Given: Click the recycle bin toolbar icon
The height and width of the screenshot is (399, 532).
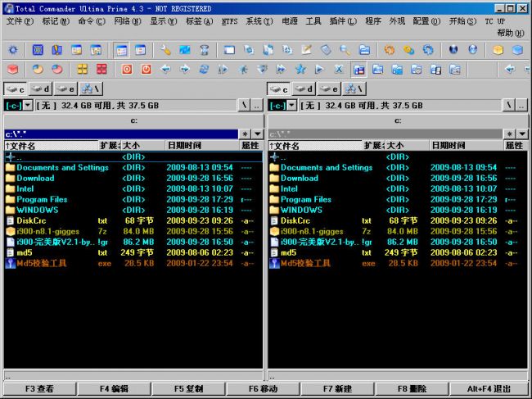Looking at the screenshot, I should [204, 50].
